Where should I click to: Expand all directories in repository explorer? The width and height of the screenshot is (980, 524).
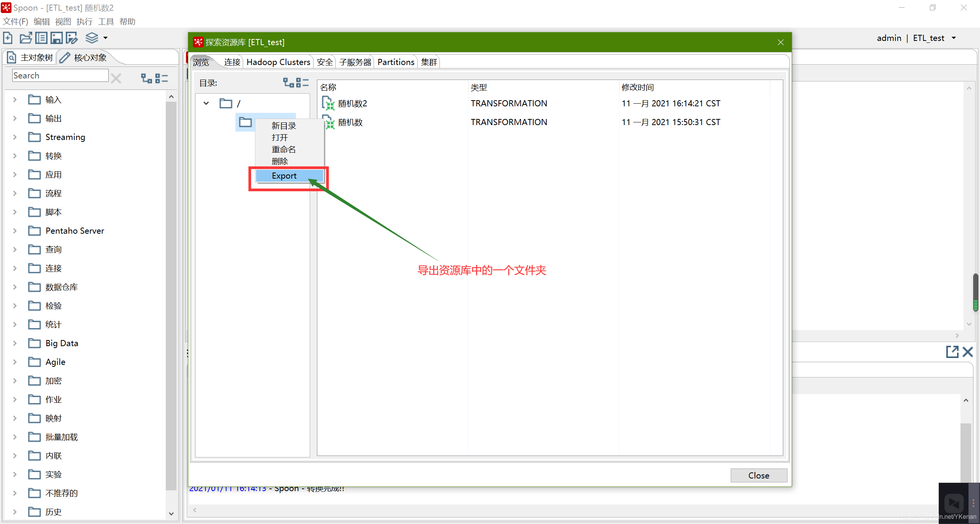289,82
